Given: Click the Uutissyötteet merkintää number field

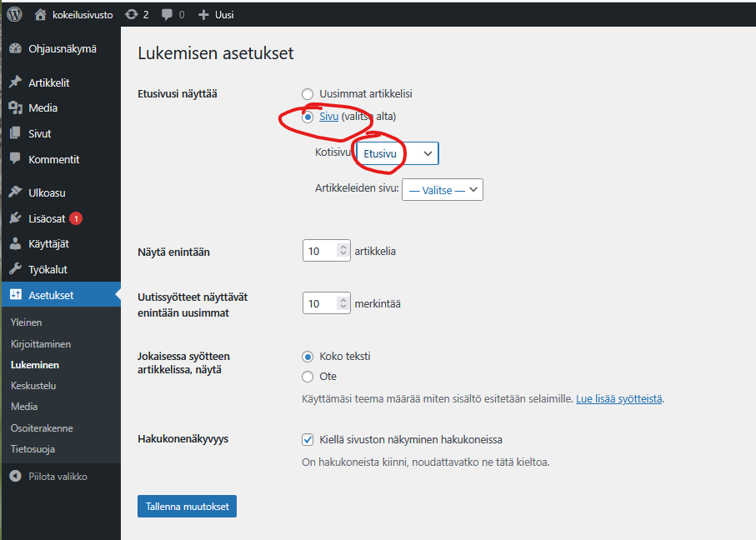Looking at the screenshot, I should tap(327, 303).
